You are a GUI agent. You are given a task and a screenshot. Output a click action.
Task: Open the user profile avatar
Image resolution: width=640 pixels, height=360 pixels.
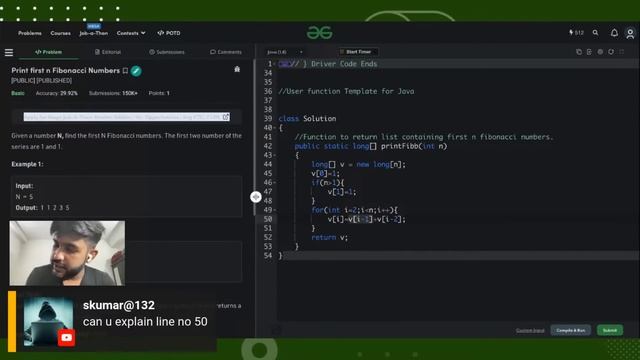click(x=630, y=33)
